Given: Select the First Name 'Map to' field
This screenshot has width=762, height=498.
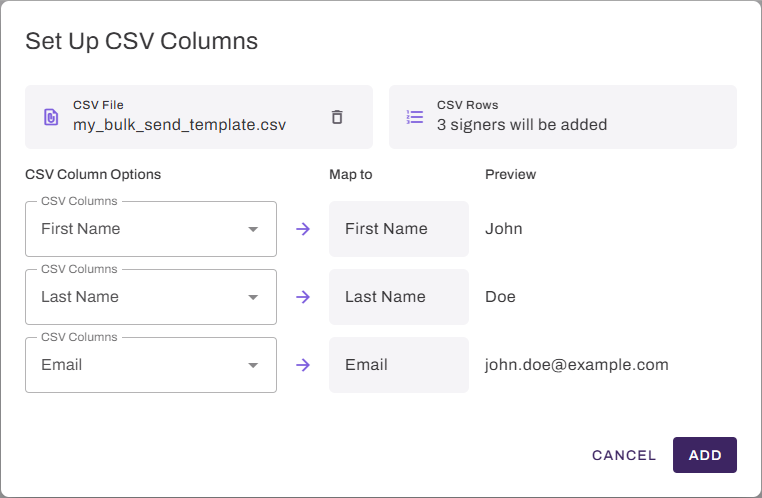Looking at the screenshot, I should pyautogui.click(x=398, y=229).
